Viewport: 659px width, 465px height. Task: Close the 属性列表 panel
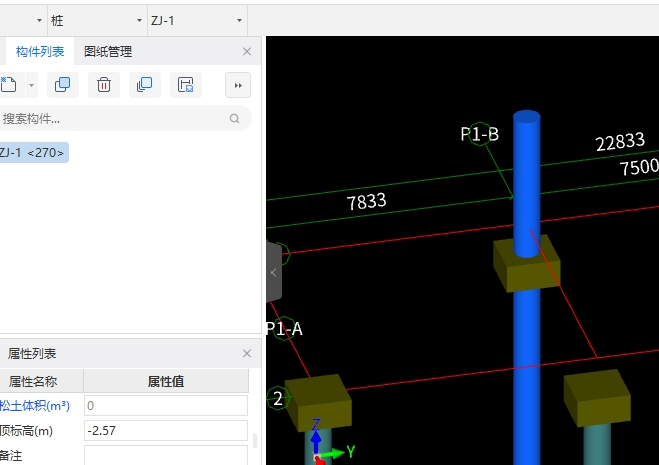247,354
